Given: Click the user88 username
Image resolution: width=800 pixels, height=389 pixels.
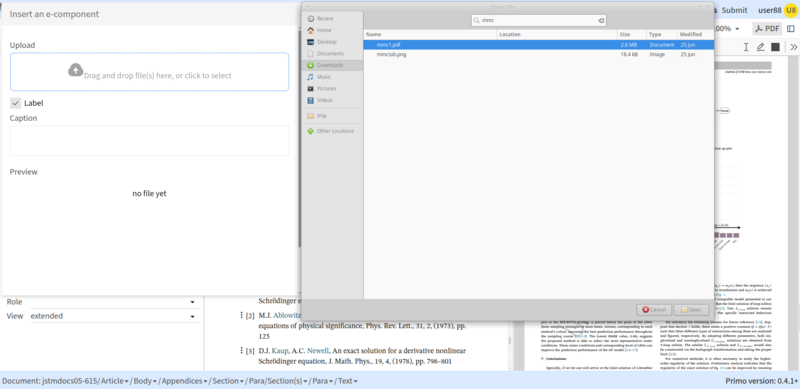Looking at the screenshot, I should [x=770, y=10].
